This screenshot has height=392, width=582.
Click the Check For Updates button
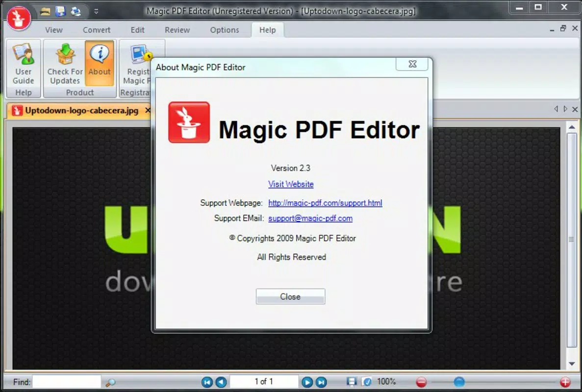pyautogui.click(x=65, y=64)
